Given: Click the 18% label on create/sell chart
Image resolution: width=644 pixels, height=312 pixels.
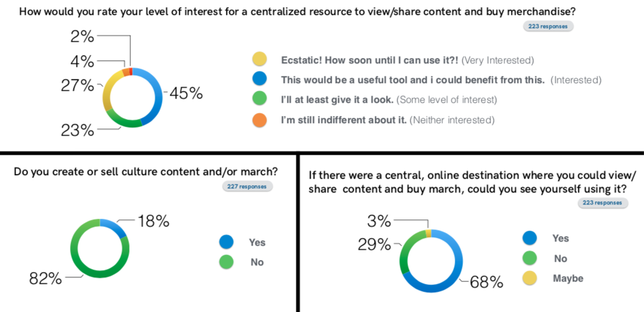Looking at the screenshot, I should pyautogui.click(x=152, y=221).
